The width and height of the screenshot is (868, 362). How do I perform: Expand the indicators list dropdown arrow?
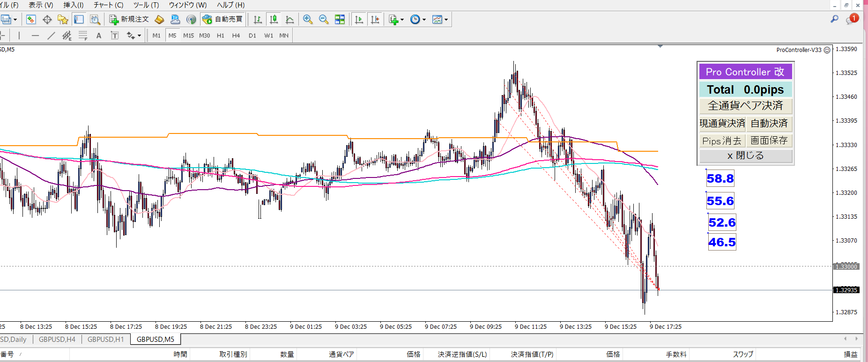402,20
